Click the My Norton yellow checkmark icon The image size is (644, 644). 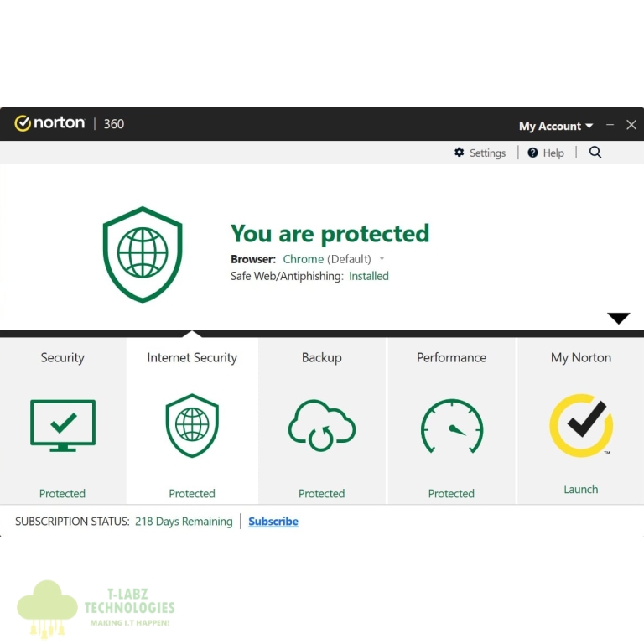click(x=581, y=425)
